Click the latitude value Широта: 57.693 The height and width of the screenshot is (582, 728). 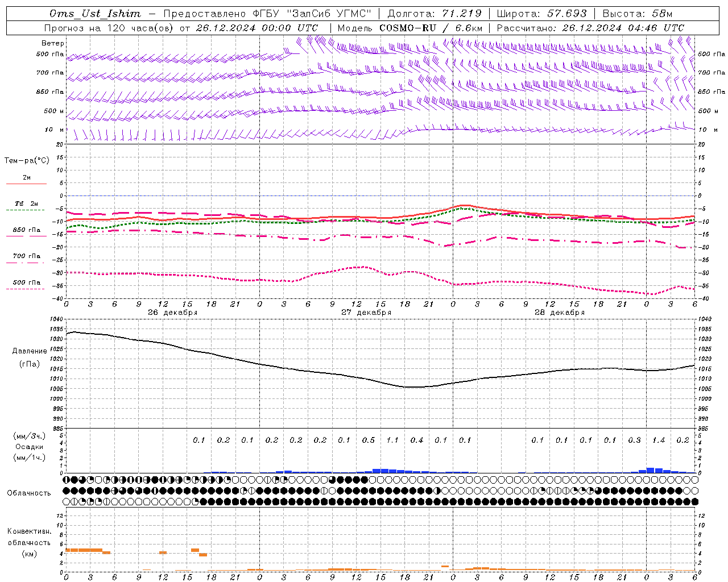pos(541,14)
